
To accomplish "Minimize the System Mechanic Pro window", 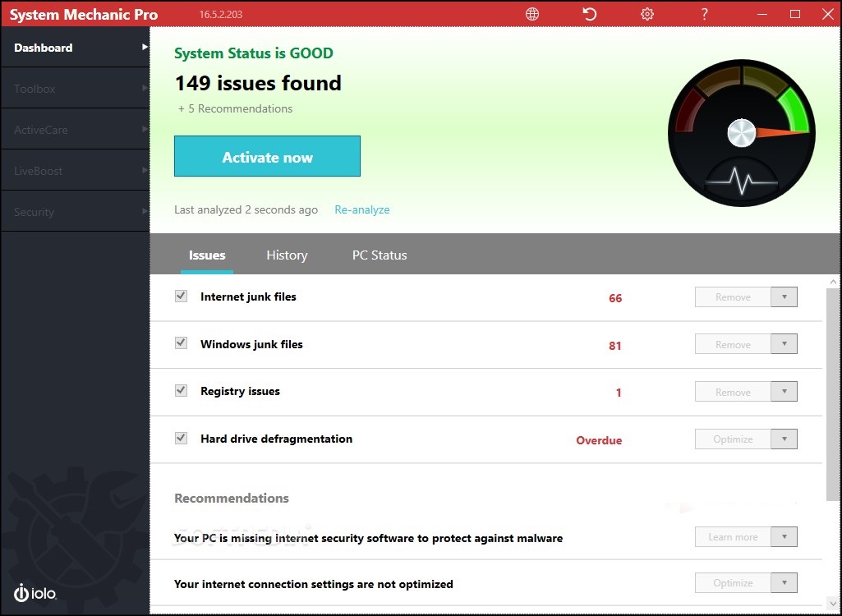I will point(762,14).
